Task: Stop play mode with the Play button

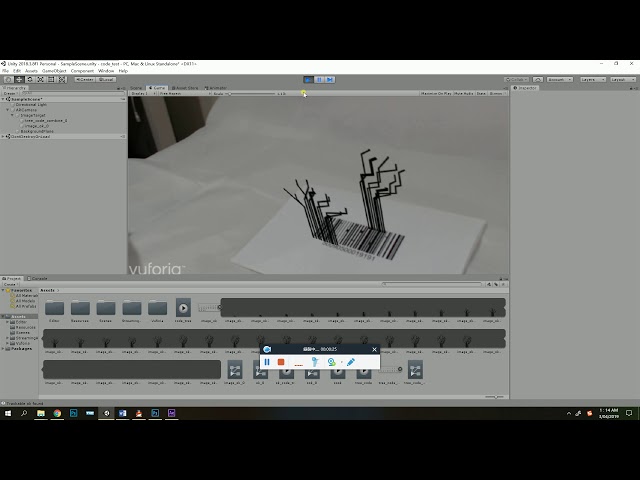Action: click(x=309, y=80)
